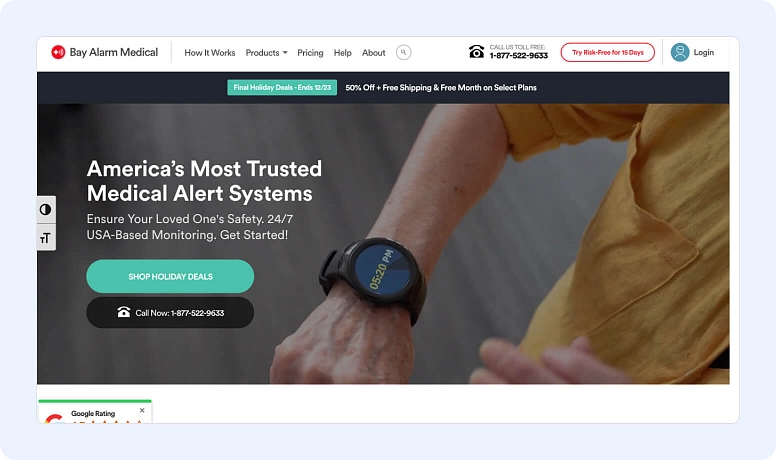Click the Shop Holiday Deals button
Screen dimensions: 776x460
click(x=170, y=276)
